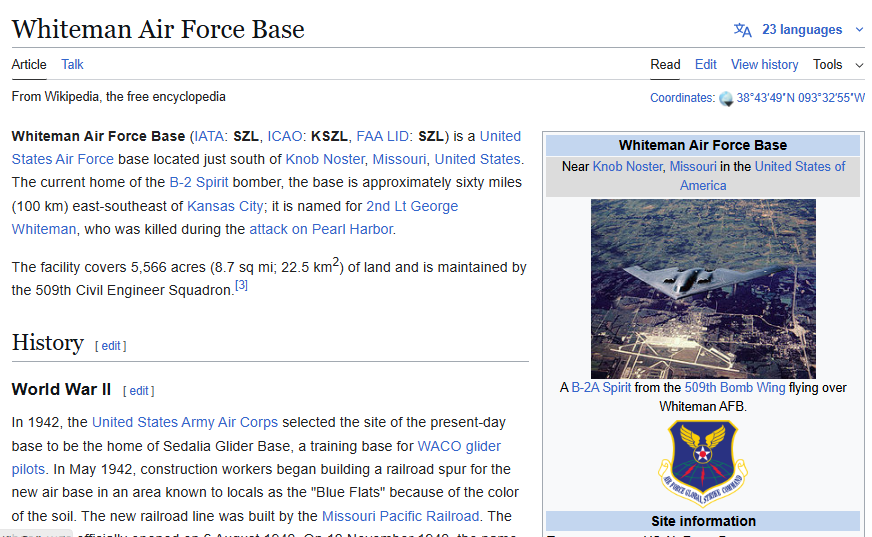
Task: Open the Knob Noster link in the infobox
Action: click(x=627, y=167)
